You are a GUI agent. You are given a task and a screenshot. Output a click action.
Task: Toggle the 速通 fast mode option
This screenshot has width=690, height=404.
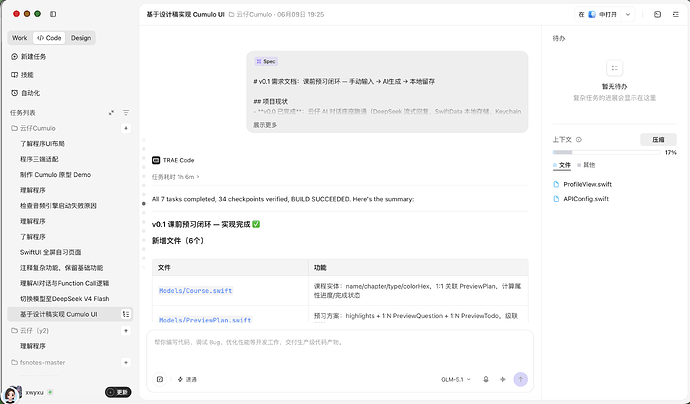(187, 379)
